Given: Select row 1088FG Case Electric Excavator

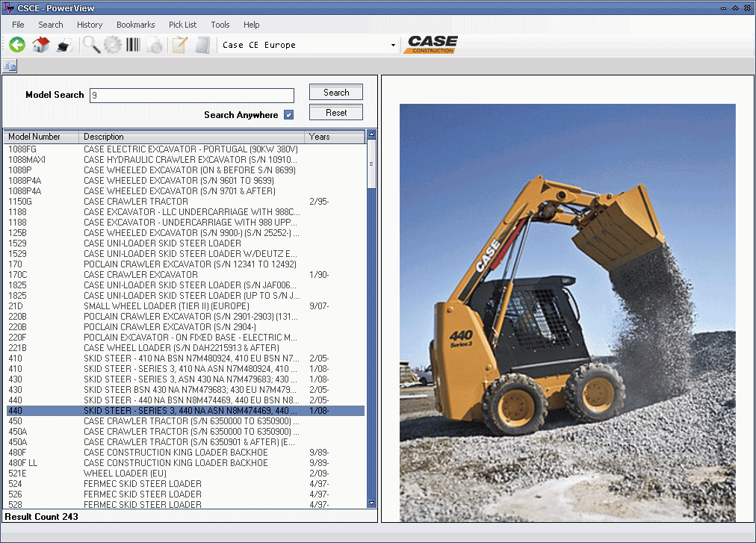Looking at the screenshot, I should click(x=185, y=149).
